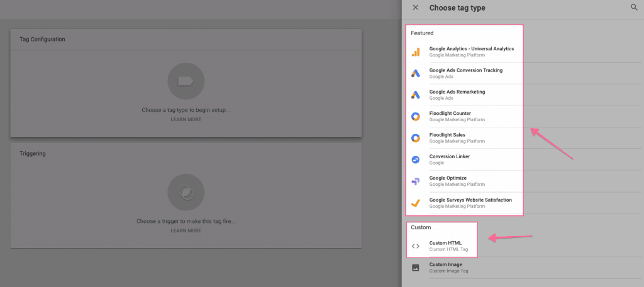This screenshot has width=644, height=287.
Task: Click the Conversion Linker icon
Action: click(x=416, y=160)
